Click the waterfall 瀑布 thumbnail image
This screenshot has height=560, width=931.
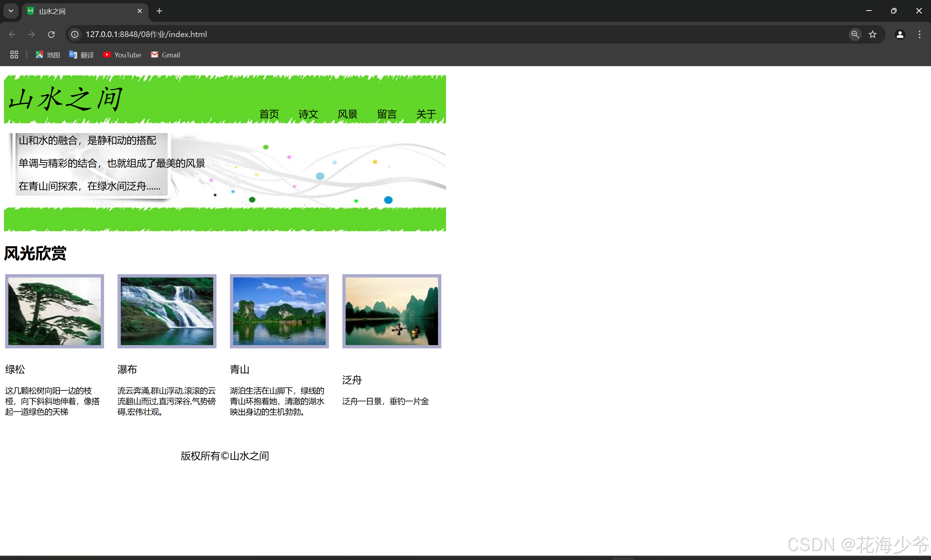(167, 311)
